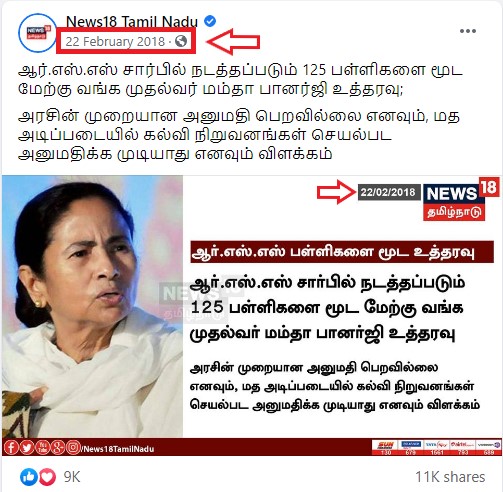
Task: Click the Google Plus icon in footer
Action: (x=57, y=447)
